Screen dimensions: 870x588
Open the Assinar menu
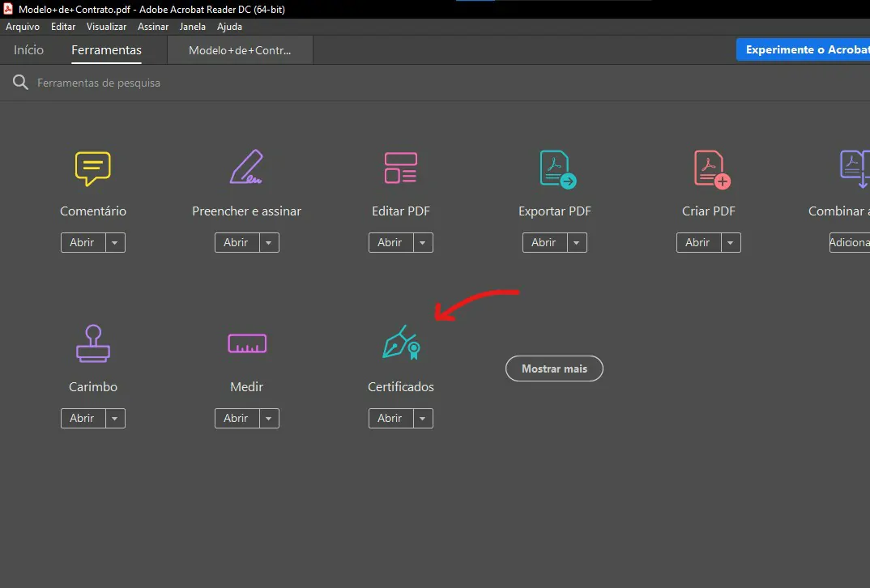[x=153, y=27]
